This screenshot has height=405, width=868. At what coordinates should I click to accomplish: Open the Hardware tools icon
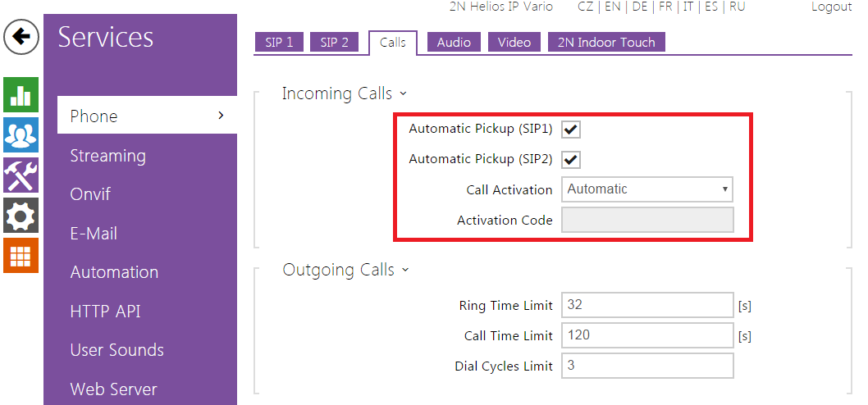point(21,175)
